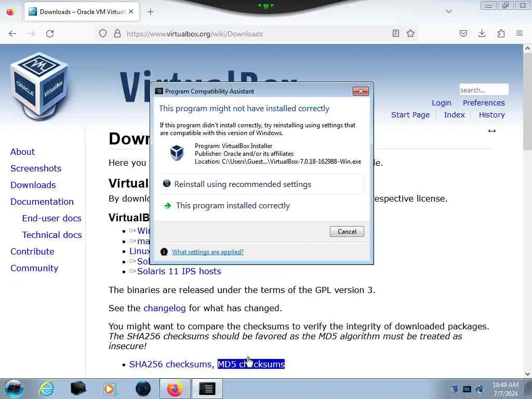Screen dimensions: 532x399
Task: Open Firefox hamburger application menu
Action: (x=520, y=33)
